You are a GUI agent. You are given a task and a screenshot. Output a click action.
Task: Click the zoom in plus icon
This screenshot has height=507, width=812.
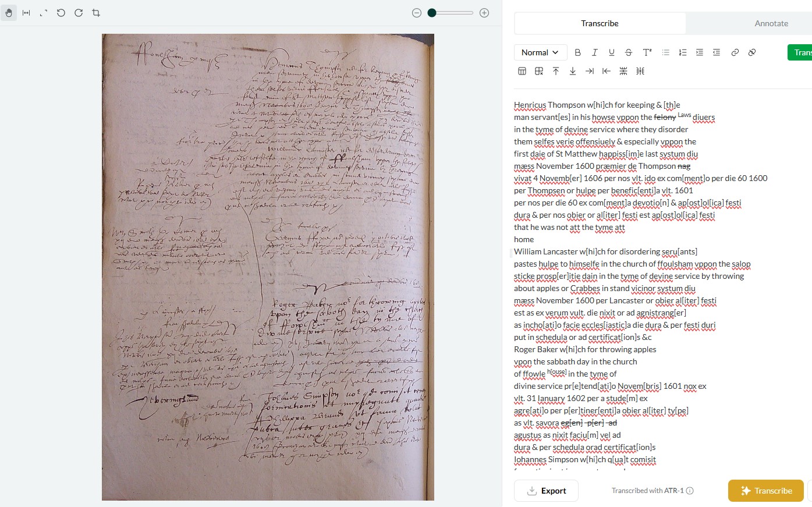(484, 13)
